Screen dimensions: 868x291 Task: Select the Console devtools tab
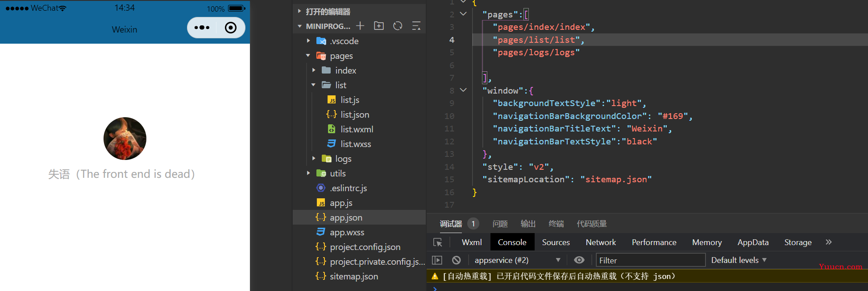[x=512, y=242]
